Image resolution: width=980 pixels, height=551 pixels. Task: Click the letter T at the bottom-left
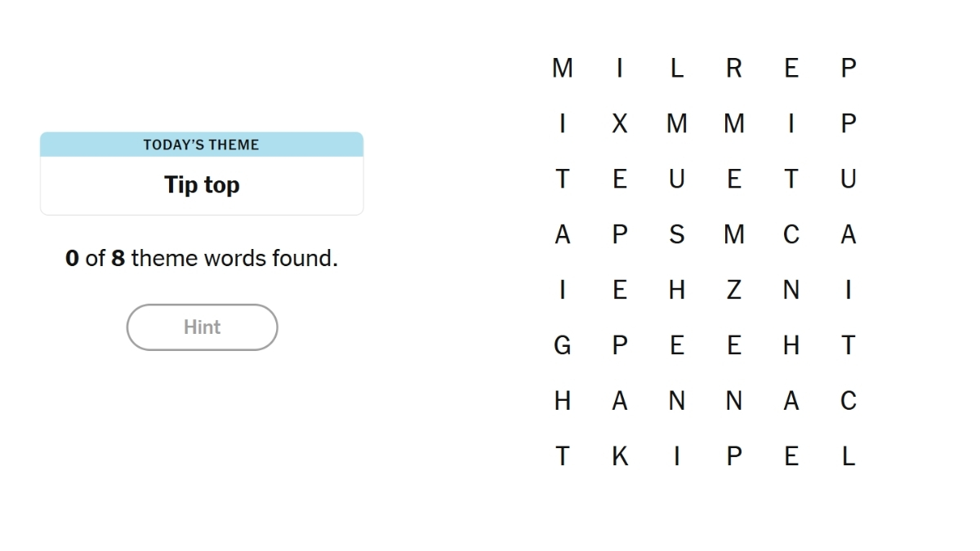click(x=562, y=456)
